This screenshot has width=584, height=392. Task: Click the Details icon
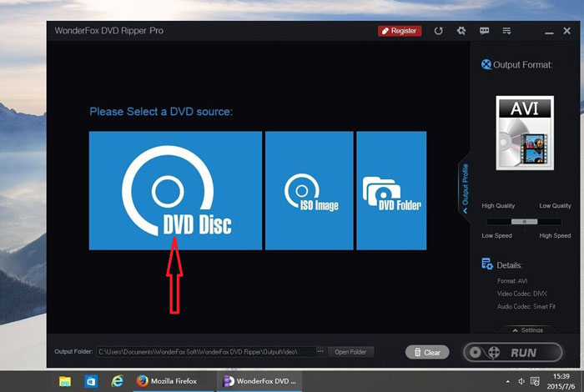tap(487, 264)
